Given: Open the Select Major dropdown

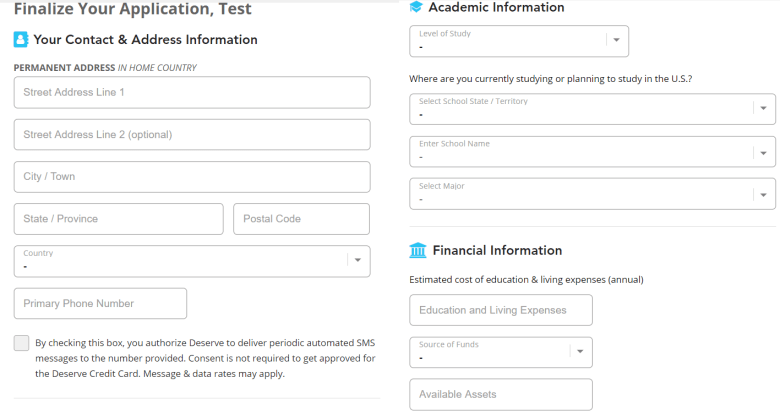Looking at the screenshot, I should [592, 194].
